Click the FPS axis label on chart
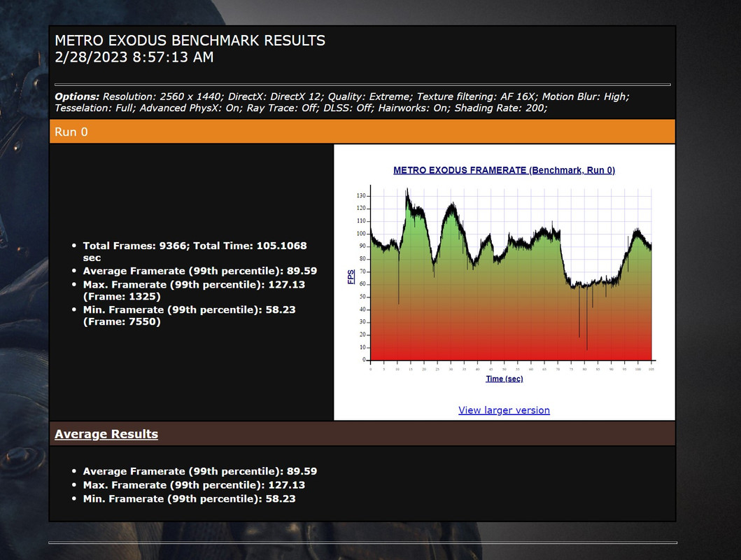This screenshot has width=741, height=560. (351, 277)
